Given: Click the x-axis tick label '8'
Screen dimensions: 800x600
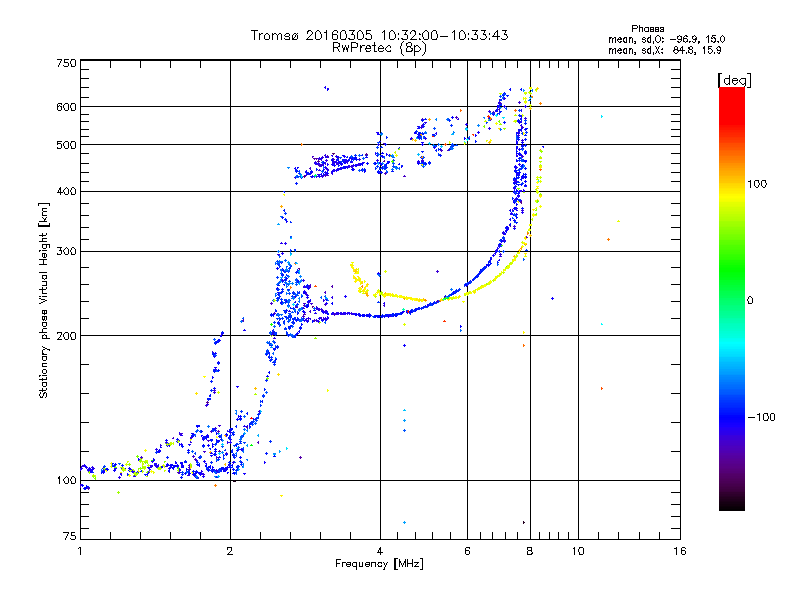Looking at the screenshot, I should pos(530,551).
